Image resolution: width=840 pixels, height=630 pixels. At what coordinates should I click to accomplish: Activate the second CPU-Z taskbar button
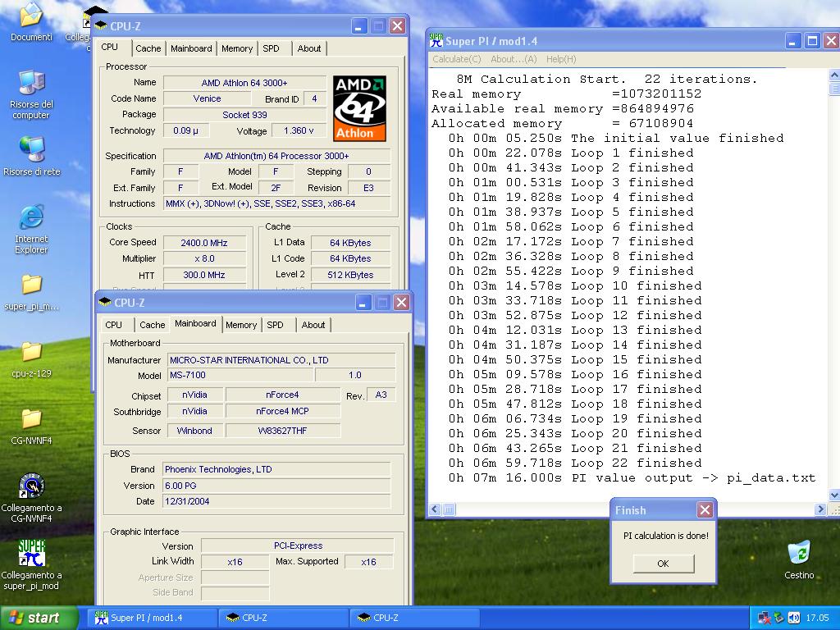click(414, 618)
